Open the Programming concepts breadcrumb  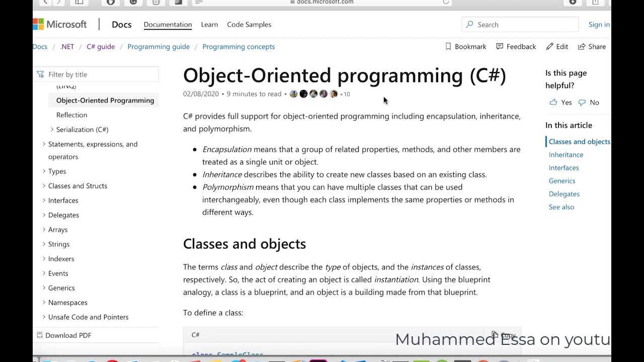tap(238, 46)
